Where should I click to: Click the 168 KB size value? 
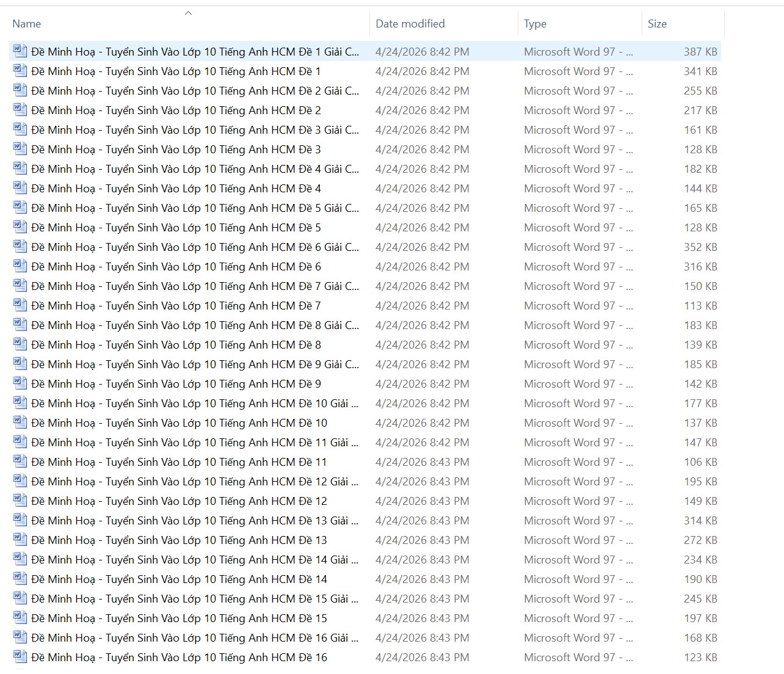[700, 638]
